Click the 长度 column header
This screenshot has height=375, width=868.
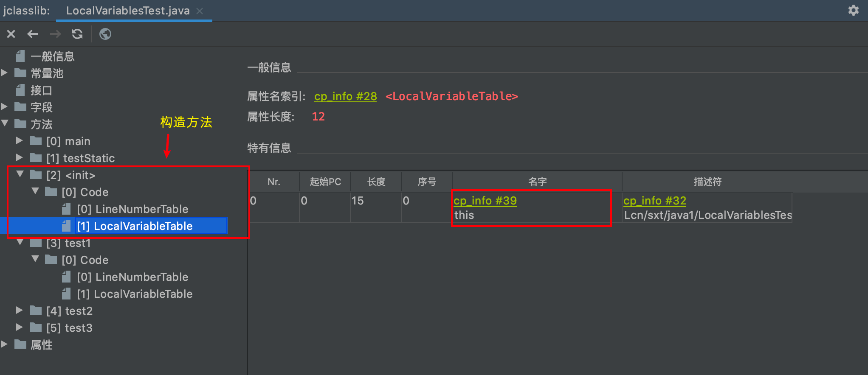coord(376,182)
